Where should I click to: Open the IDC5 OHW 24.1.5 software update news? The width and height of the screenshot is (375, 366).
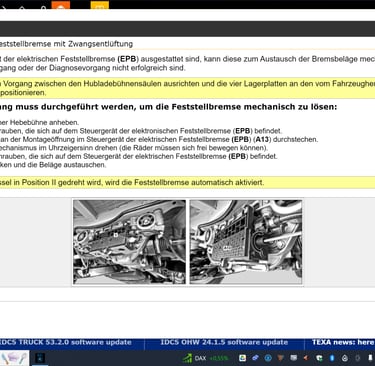(224, 342)
